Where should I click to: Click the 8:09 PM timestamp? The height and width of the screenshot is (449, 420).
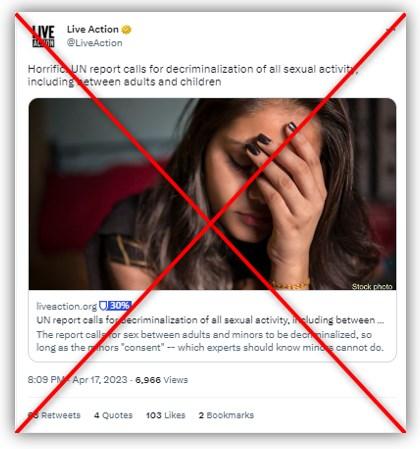(46, 380)
